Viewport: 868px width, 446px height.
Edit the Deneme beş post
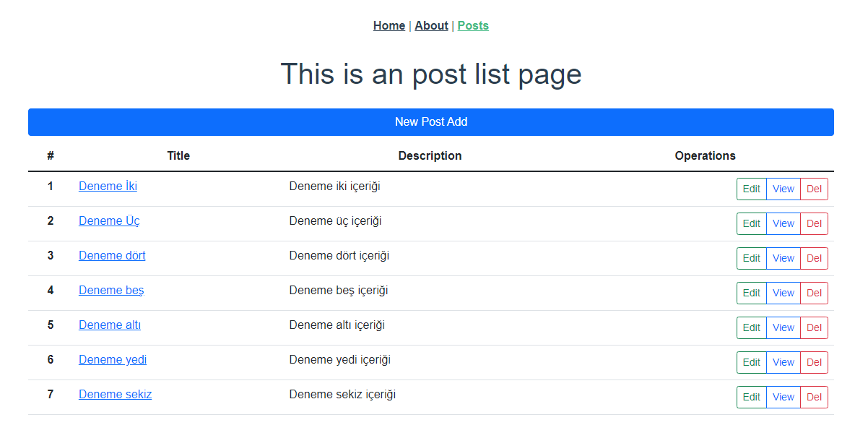(752, 293)
